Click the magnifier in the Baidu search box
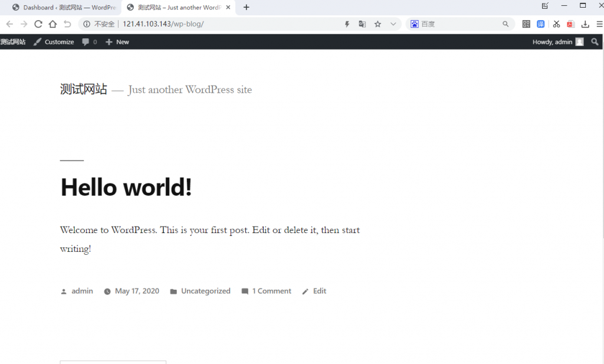Viewport: 604px width, 364px height. pyautogui.click(x=505, y=24)
